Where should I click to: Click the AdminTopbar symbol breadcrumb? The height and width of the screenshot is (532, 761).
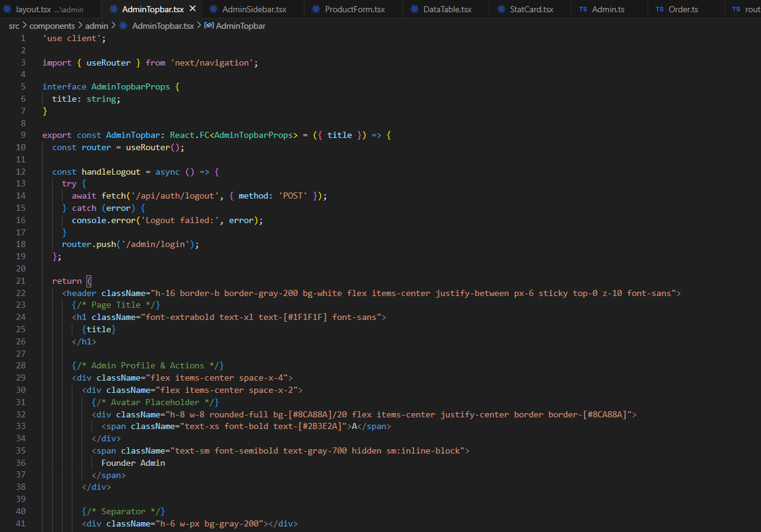[240, 26]
